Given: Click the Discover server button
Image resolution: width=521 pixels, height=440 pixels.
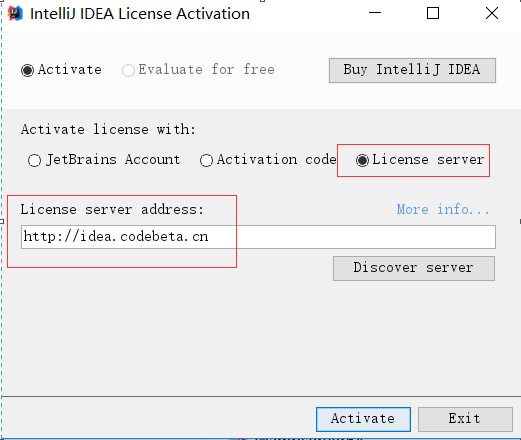Looking at the screenshot, I should [x=414, y=268].
